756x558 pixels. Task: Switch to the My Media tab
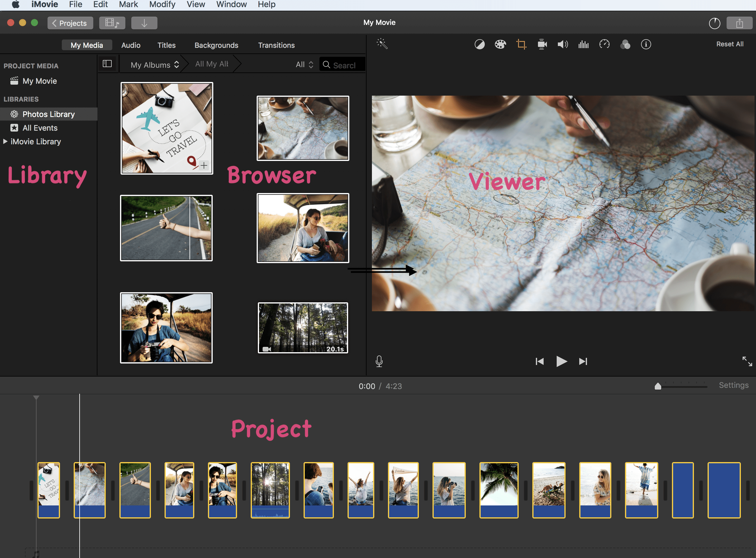tap(87, 45)
